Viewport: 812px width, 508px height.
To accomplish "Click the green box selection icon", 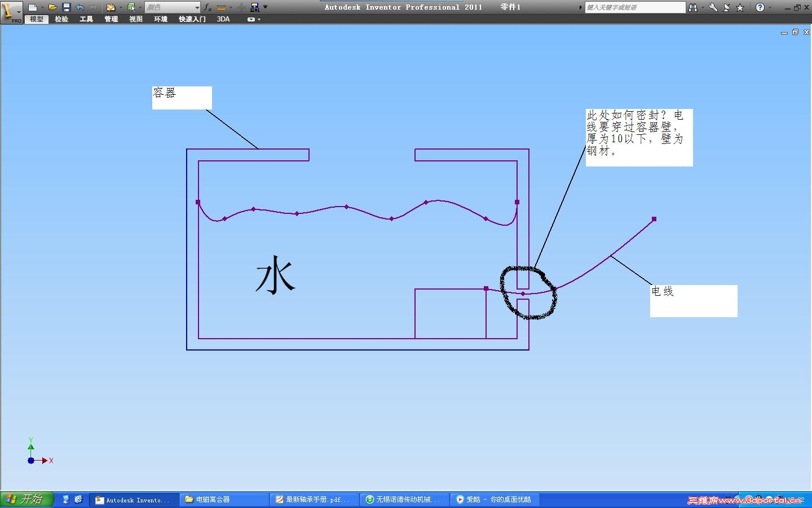I will (131, 7).
